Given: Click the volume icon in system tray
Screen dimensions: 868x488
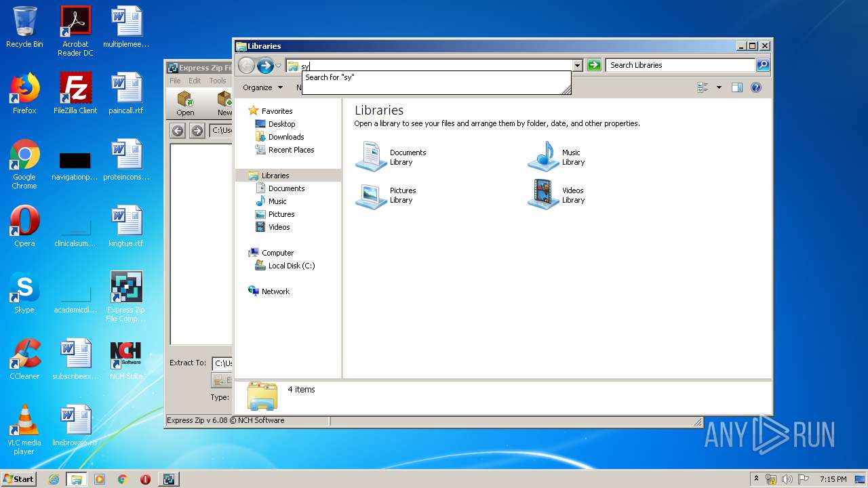Looking at the screenshot, I should [x=787, y=479].
